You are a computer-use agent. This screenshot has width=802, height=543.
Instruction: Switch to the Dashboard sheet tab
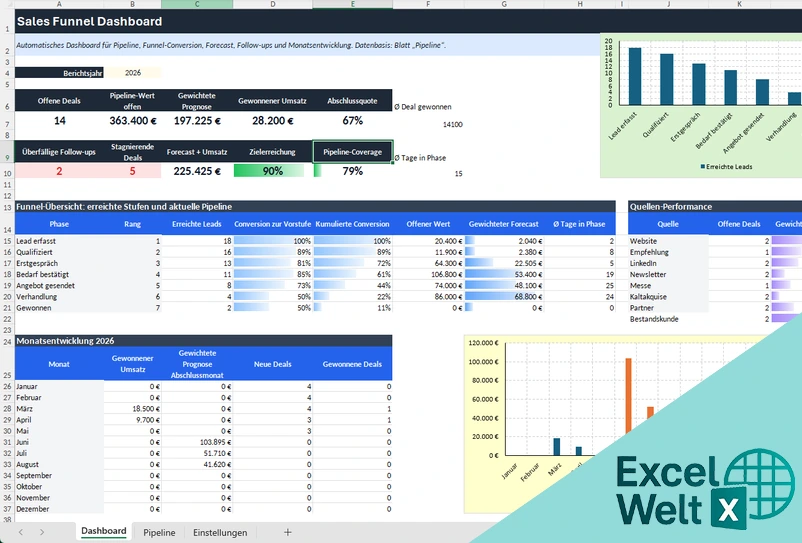(x=104, y=531)
